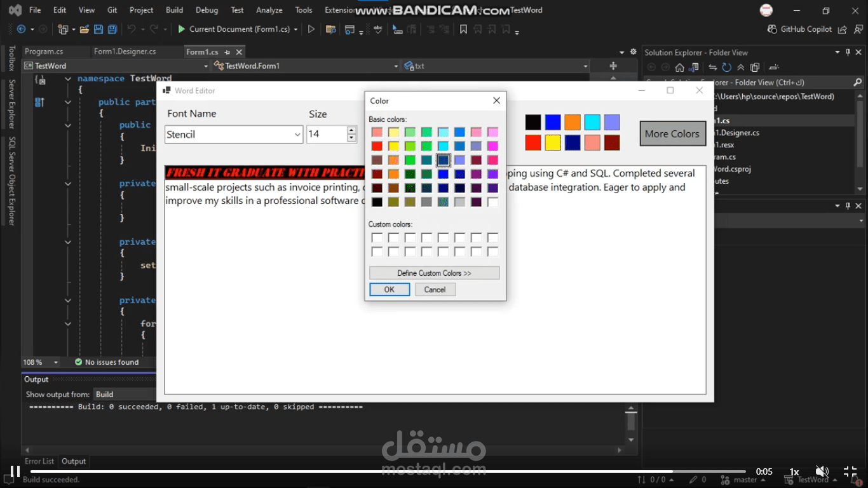
Task: Open the Show output from Build dropdown
Action: 125,395
